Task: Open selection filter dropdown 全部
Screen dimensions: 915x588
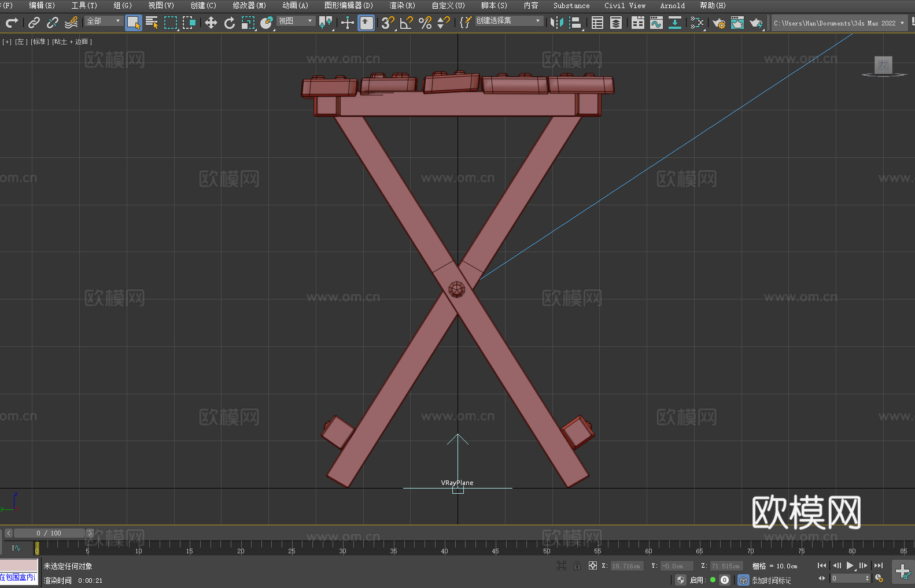Action: tap(104, 21)
